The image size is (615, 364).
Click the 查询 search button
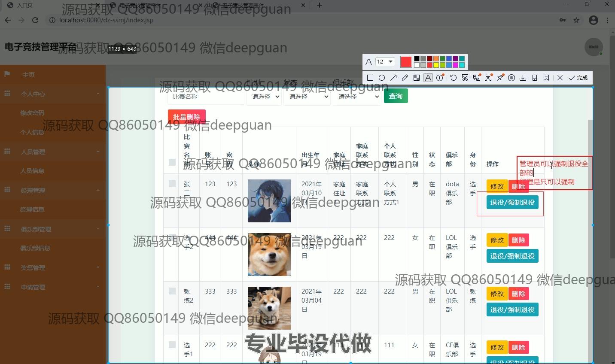coord(396,96)
